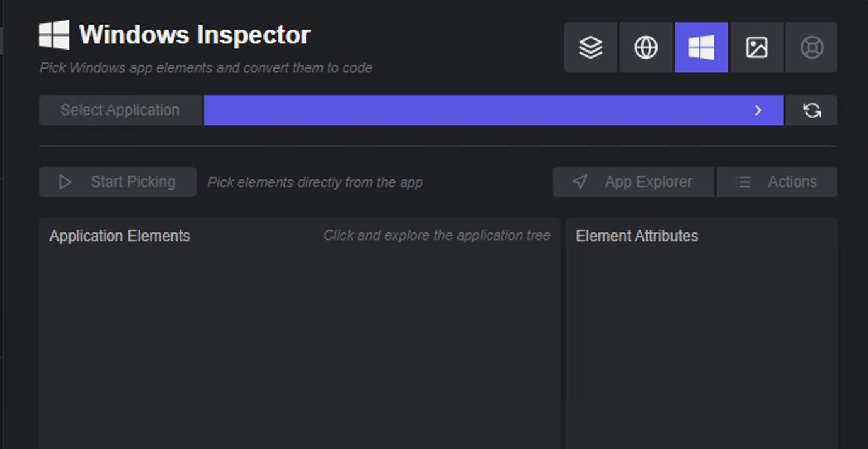Open the App Explorer
The image size is (868, 449).
pos(634,182)
